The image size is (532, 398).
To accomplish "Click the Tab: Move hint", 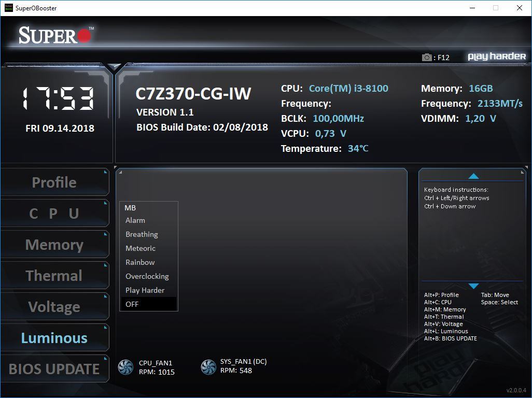I will tap(495, 295).
